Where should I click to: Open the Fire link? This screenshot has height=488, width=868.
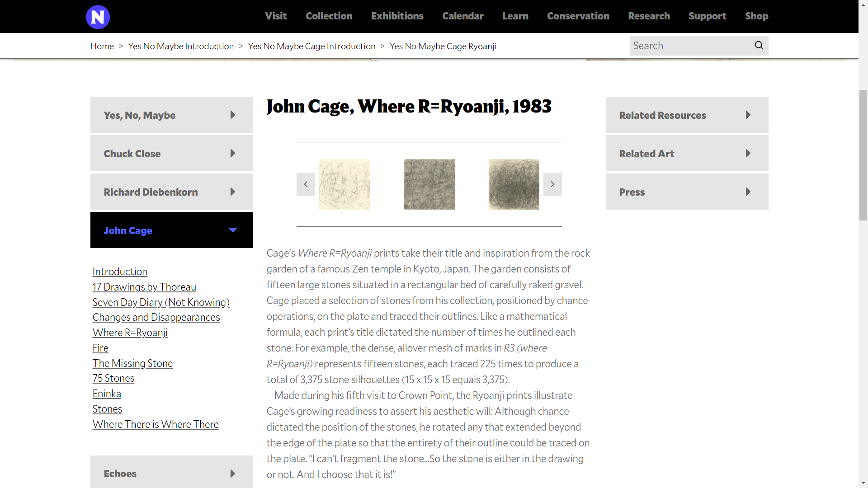point(100,348)
